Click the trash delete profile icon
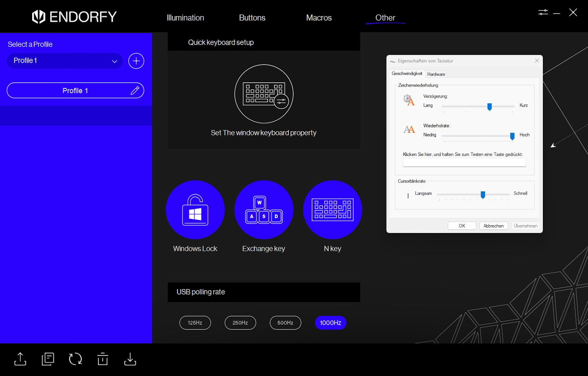This screenshot has width=588, height=376. click(103, 359)
